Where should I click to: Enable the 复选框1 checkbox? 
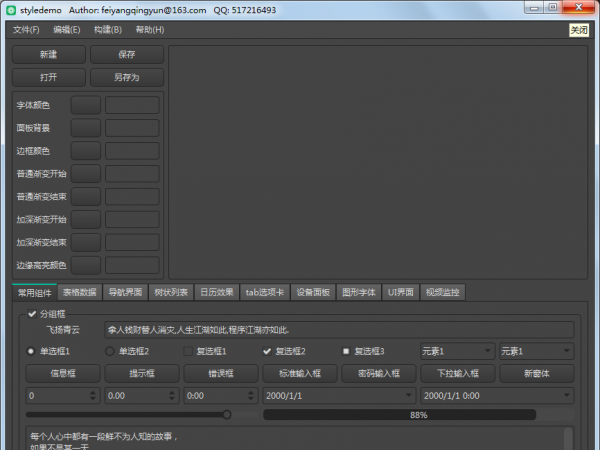coord(188,351)
